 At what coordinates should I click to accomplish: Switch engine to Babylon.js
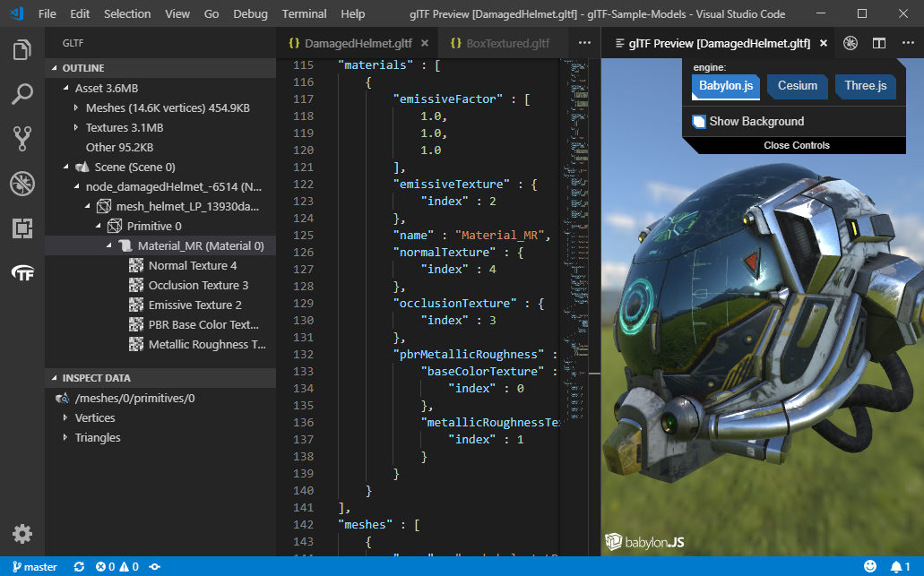click(x=726, y=86)
